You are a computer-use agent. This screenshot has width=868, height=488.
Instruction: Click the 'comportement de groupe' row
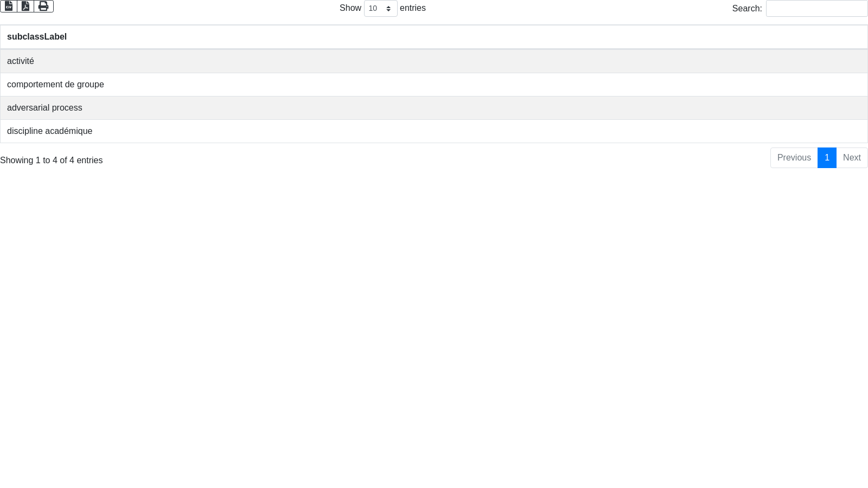pos(55,85)
